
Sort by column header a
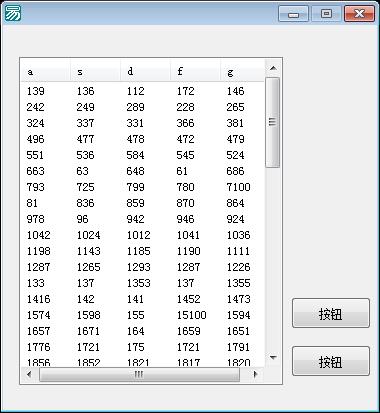[46, 71]
